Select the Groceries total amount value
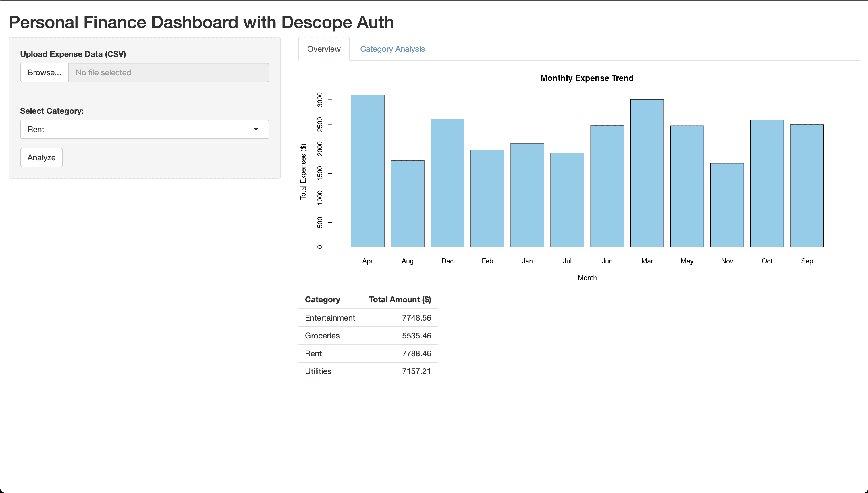Image resolution: width=868 pixels, height=493 pixels. tap(416, 336)
